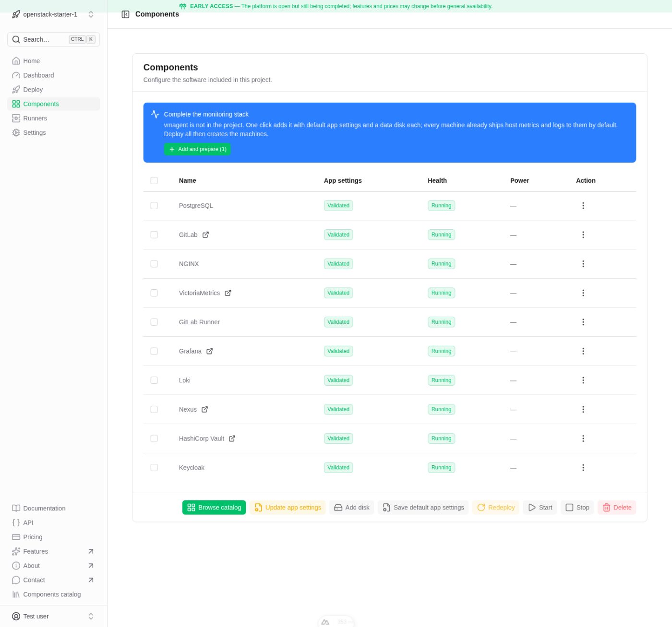Open Nexus external link icon
Image resolution: width=672 pixels, height=627 pixels.
coord(205,409)
